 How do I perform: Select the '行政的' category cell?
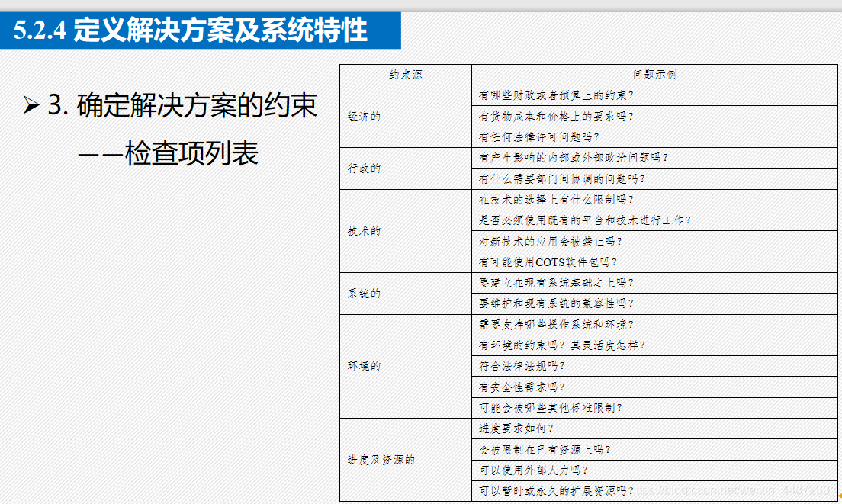coord(406,169)
